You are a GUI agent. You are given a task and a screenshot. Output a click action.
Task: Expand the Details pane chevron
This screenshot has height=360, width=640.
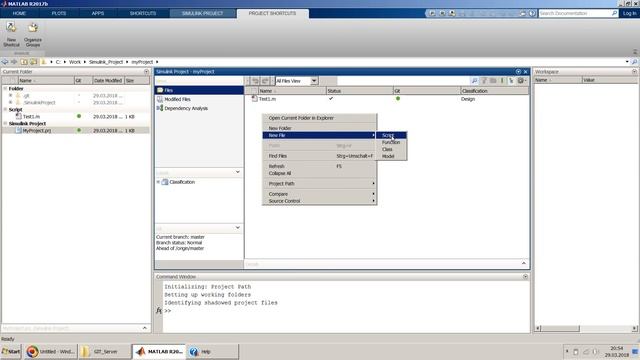tap(524, 264)
